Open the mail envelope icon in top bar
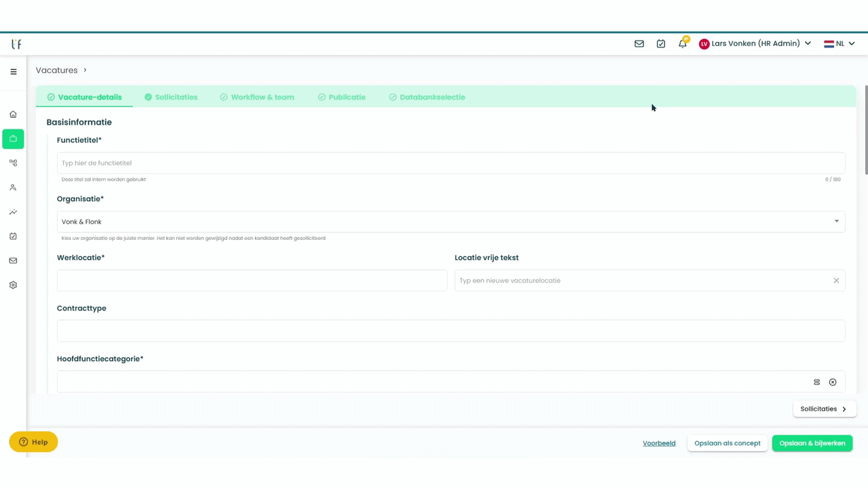Screen dimensions: 868x488 coord(639,43)
